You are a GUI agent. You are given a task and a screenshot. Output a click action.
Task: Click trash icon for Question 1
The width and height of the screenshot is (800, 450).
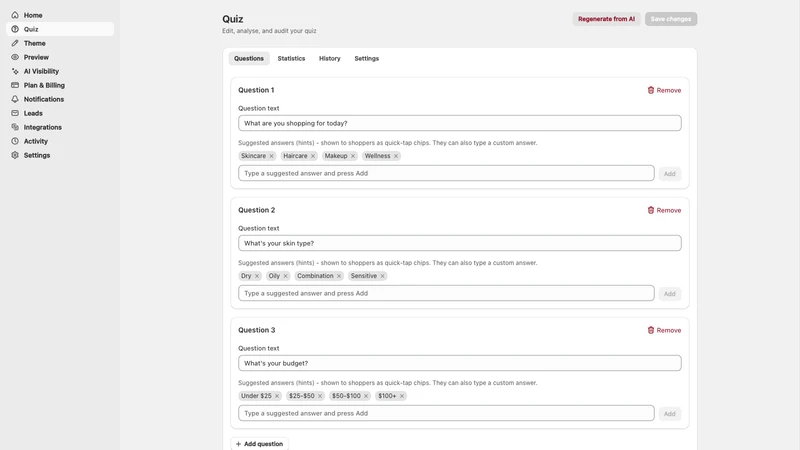[651, 90]
